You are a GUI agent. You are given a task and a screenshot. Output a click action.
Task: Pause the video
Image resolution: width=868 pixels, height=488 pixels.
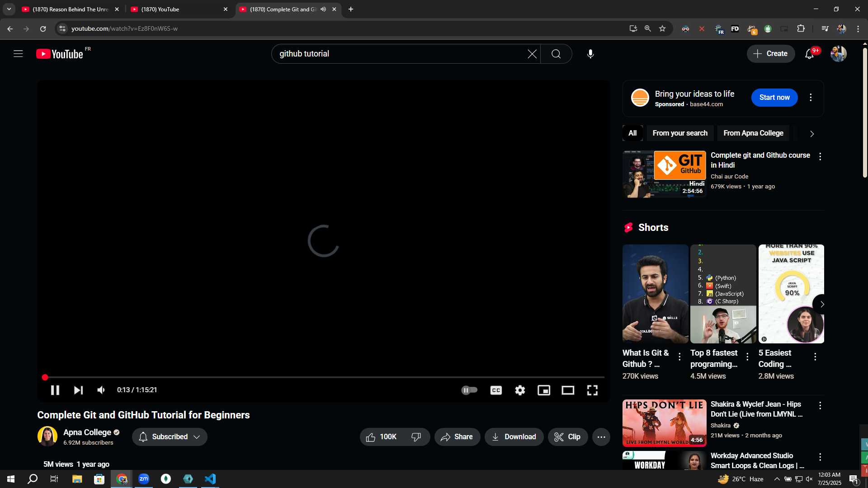coord(55,390)
